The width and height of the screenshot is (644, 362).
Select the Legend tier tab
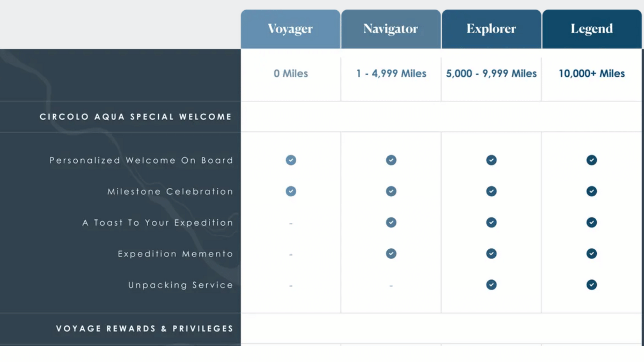pyautogui.click(x=591, y=29)
